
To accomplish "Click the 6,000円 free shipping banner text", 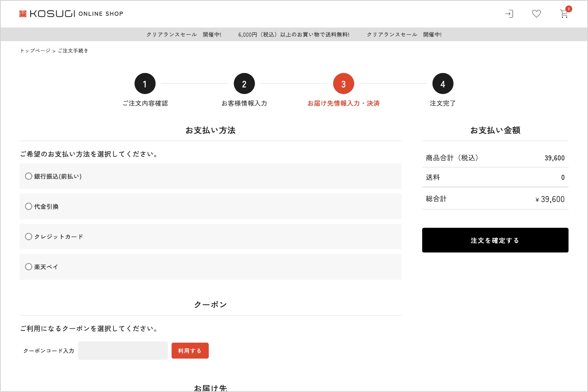I will point(294,35).
